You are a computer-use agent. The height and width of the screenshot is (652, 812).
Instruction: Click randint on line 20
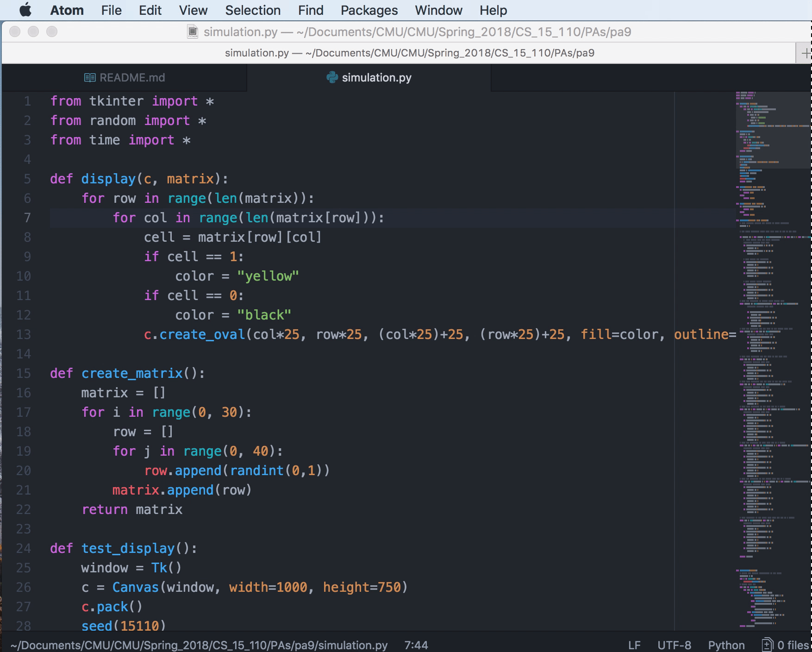click(257, 470)
